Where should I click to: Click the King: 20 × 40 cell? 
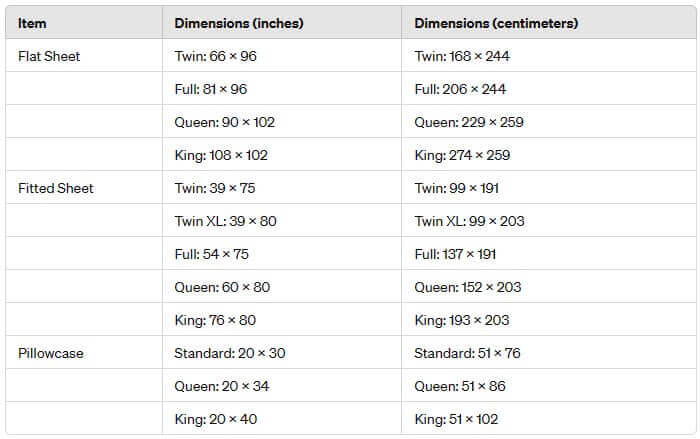coord(216,419)
